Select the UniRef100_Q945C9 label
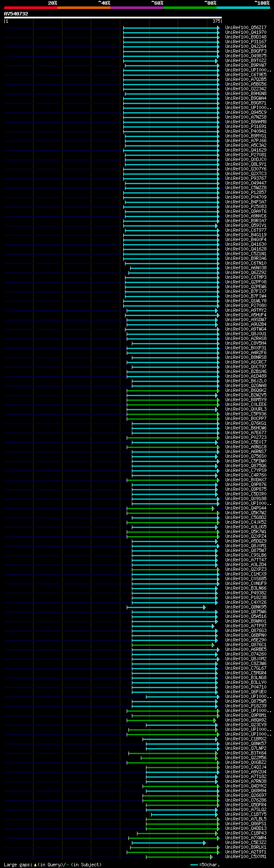The width and height of the screenshot is (274, 868). pos(246,112)
